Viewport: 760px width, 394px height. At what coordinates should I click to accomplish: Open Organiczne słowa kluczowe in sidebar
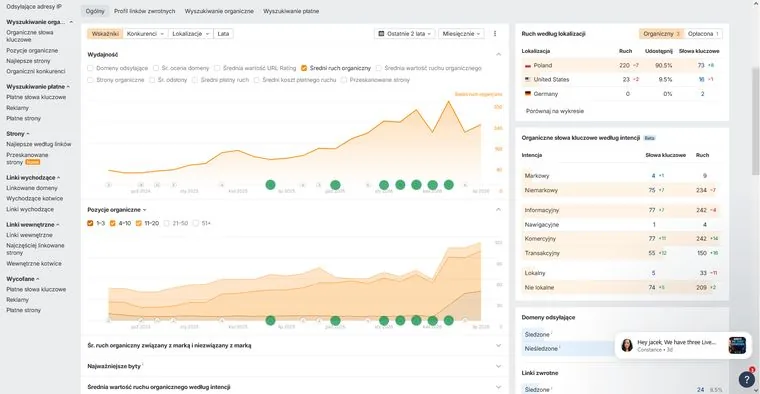pos(30,36)
